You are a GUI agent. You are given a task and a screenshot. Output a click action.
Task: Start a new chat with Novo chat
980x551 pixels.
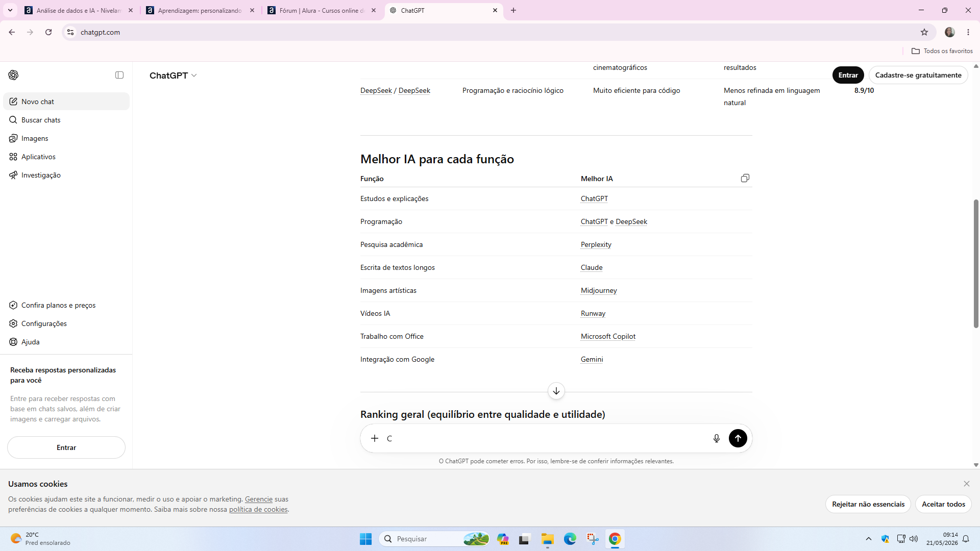coord(66,102)
